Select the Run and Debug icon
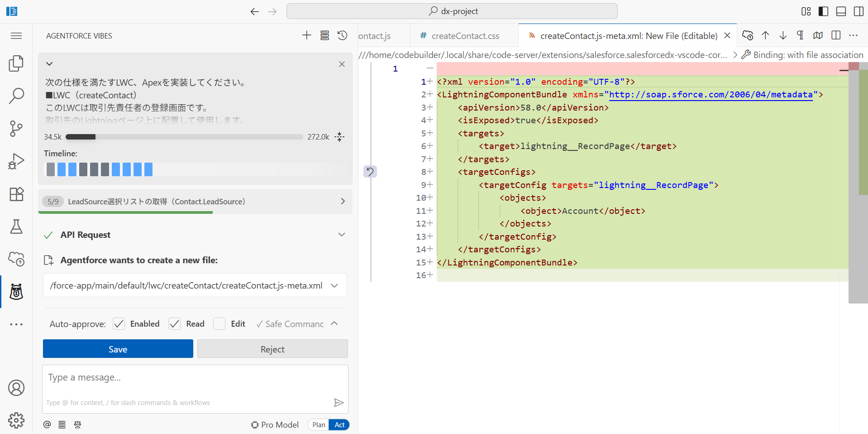 pyautogui.click(x=16, y=161)
